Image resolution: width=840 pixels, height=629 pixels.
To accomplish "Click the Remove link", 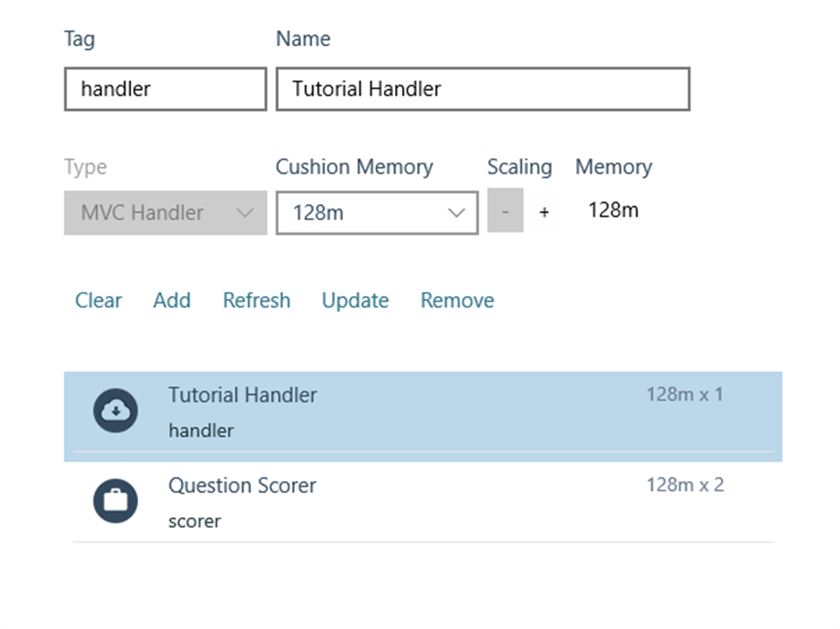I will point(457,301).
